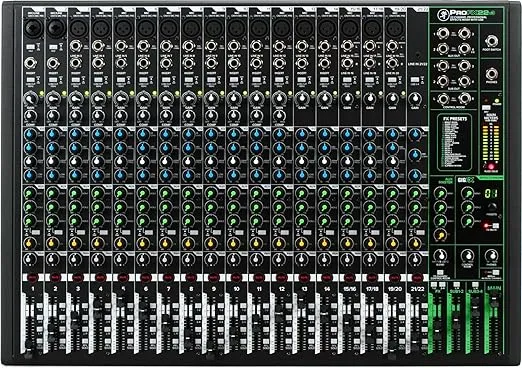The width and height of the screenshot is (522, 369).
Task: Click channel 2 top green aux 1 knob
Action: point(52,193)
